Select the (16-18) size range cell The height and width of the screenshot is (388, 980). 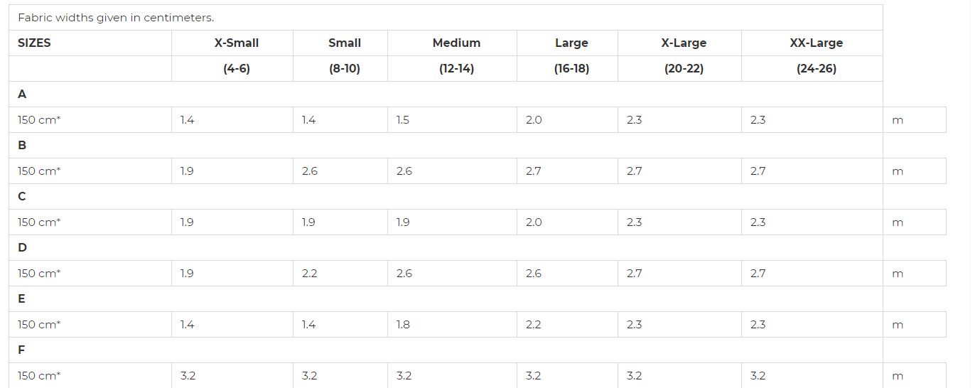(571, 69)
